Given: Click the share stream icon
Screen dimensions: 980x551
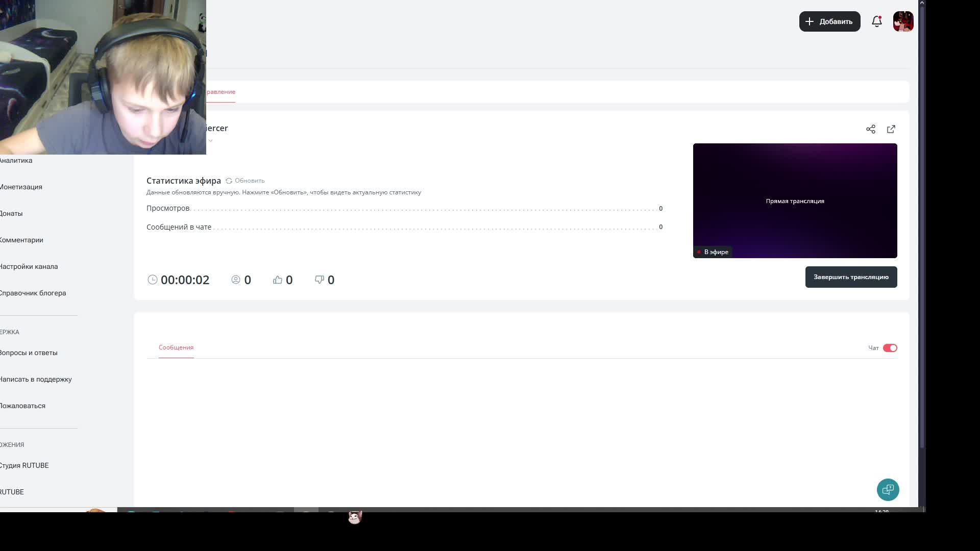Looking at the screenshot, I should [871, 129].
